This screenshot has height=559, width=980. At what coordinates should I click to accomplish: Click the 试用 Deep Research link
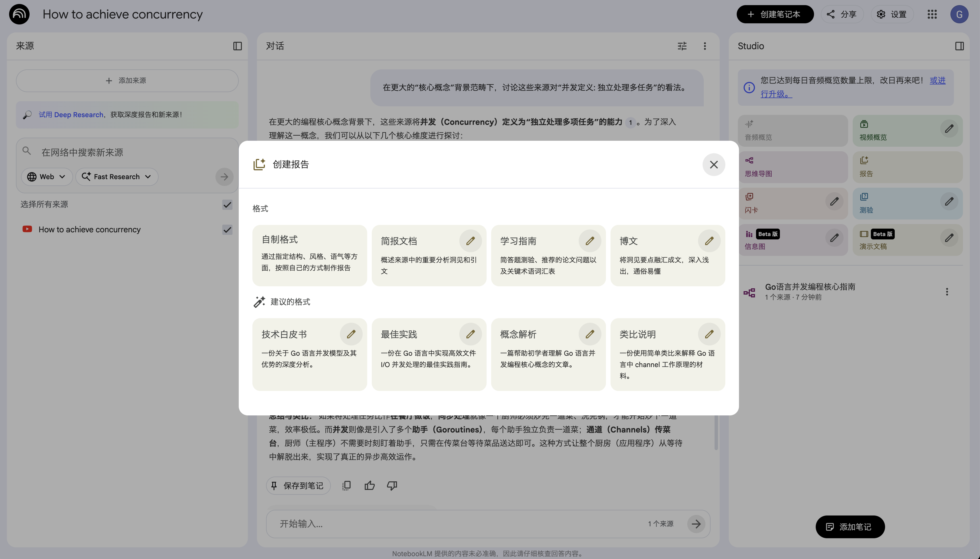pos(71,114)
